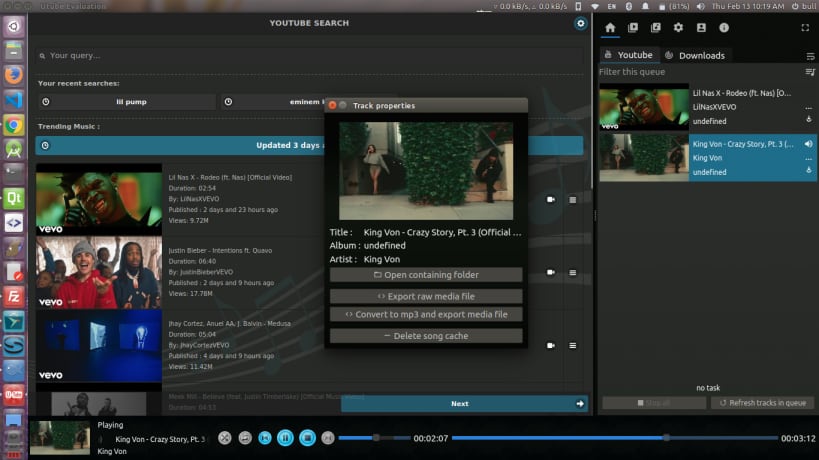The image size is (819, 460).
Task: Adjust the volume slider in player bar
Action: [x=374, y=438]
